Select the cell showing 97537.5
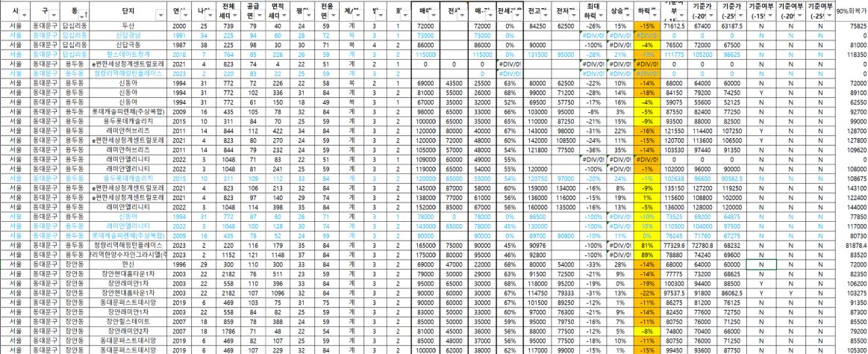Image resolution: width=868 pixels, height=354 pixels. tap(673, 292)
